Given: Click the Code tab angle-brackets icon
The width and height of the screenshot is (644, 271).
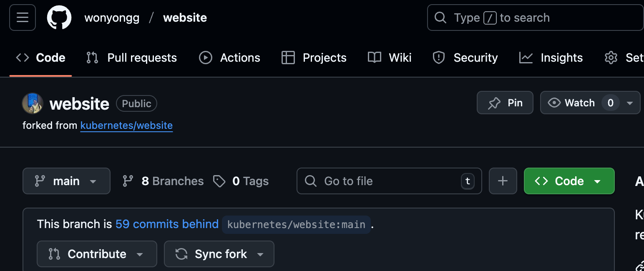Looking at the screenshot, I should click(x=23, y=58).
